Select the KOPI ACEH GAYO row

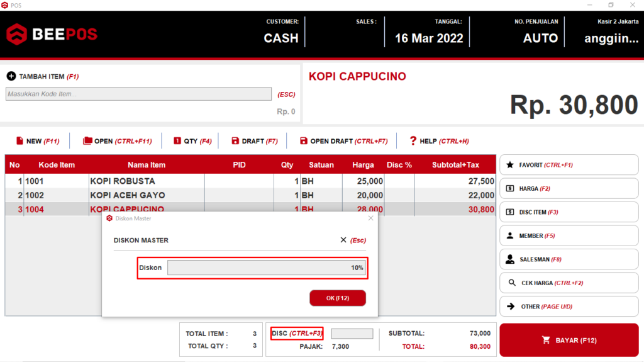coord(250,195)
